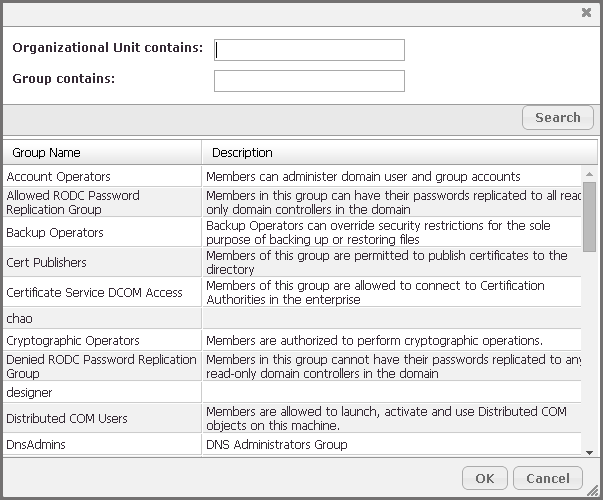Viewport: 603px width, 500px height.
Task: Focus the Organizational Unit contains field
Action: click(x=309, y=50)
